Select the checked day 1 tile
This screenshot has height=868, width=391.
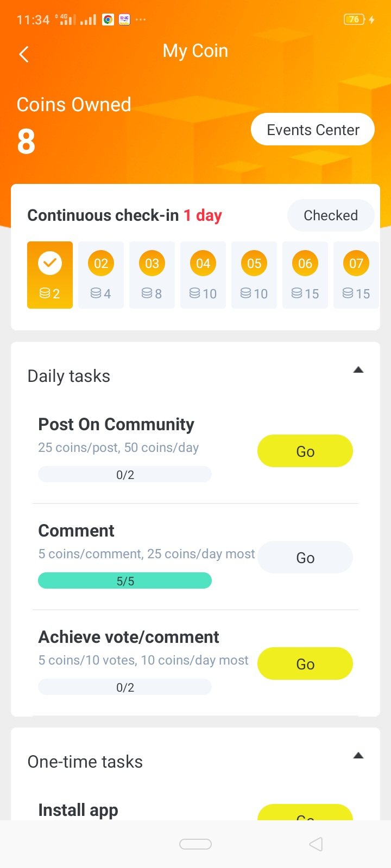coord(50,275)
